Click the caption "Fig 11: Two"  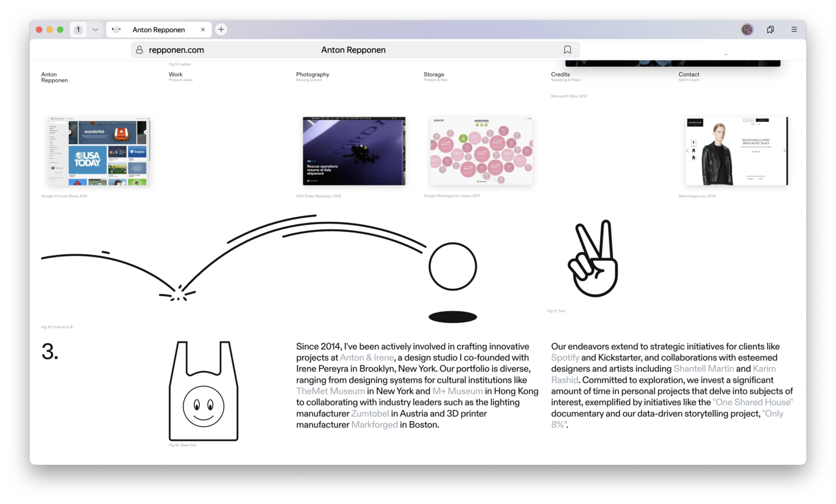point(556,311)
